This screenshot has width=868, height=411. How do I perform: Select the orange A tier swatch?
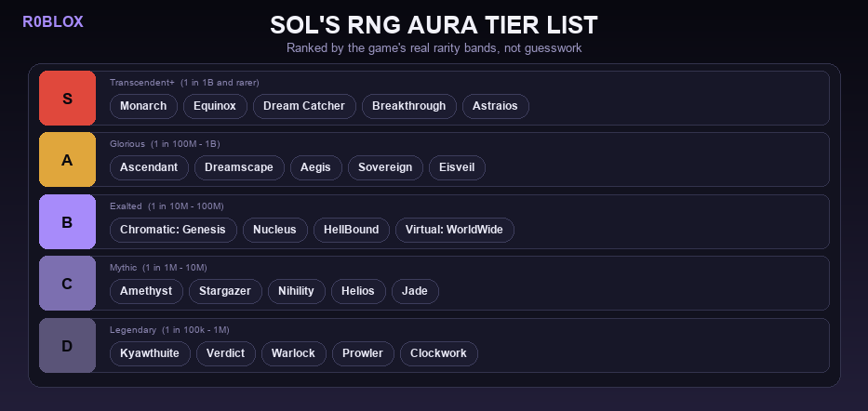pyautogui.click(x=67, y=160)
